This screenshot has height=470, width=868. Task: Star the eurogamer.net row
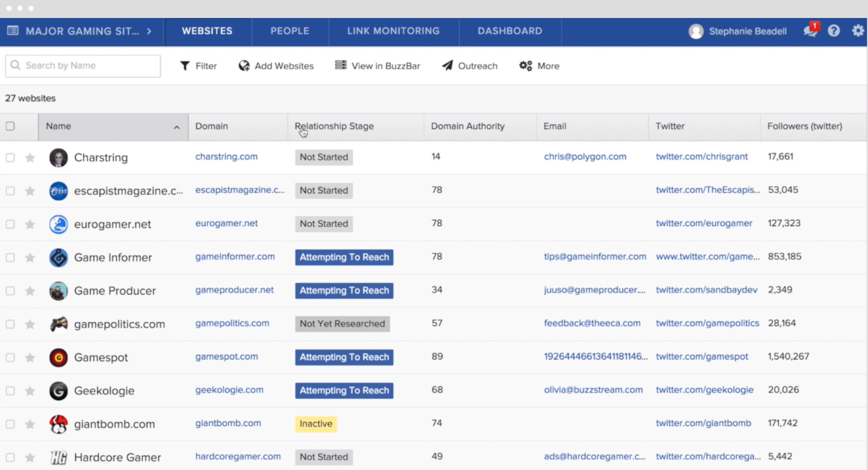tap(30, 224)
